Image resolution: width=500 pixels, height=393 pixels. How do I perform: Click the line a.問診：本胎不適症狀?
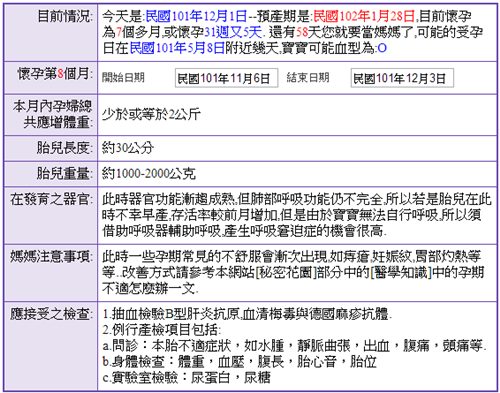[x=294, y=346]
